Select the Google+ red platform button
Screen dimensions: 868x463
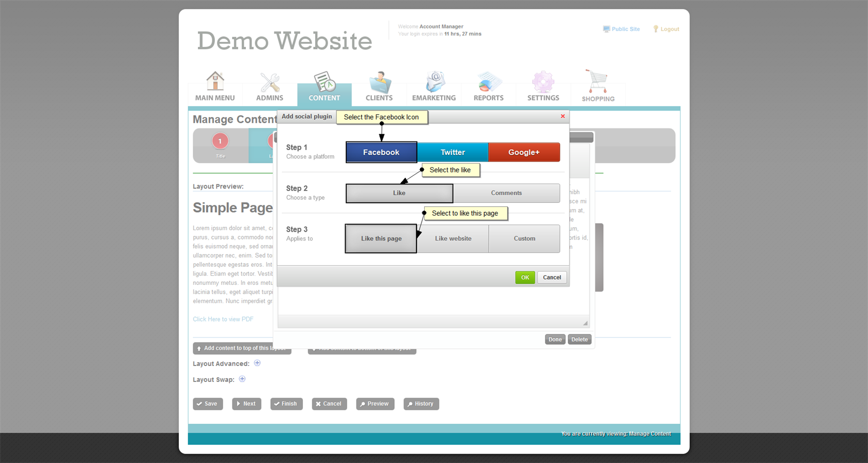tap(524, 152)
